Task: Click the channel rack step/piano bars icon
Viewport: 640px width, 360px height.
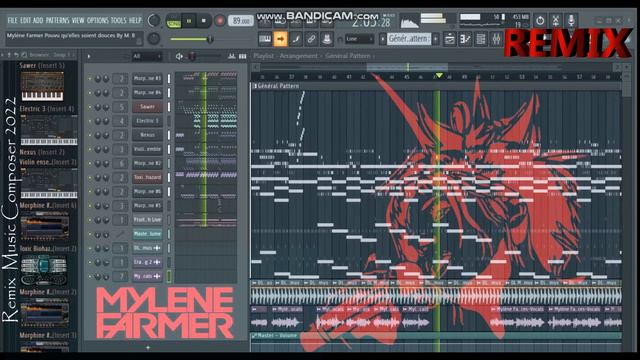Action: point(242,56)
